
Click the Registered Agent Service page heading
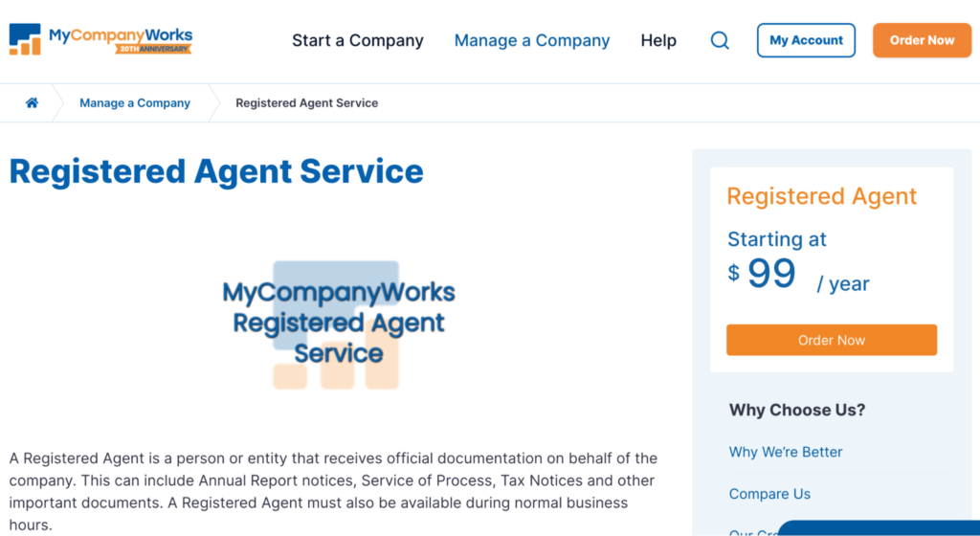[x=216, y=171]
